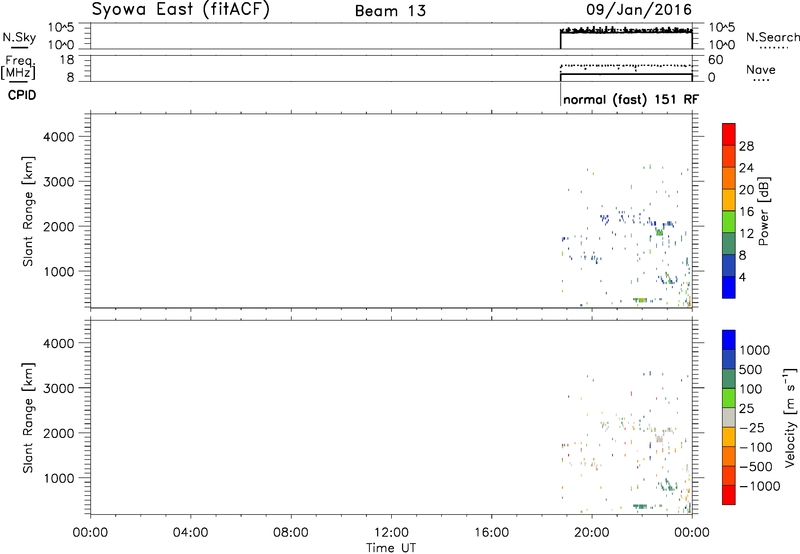The image size is (800, 554).
Task: Click 'normal (fast) 151 RF' text
Action: coord(631,99)
